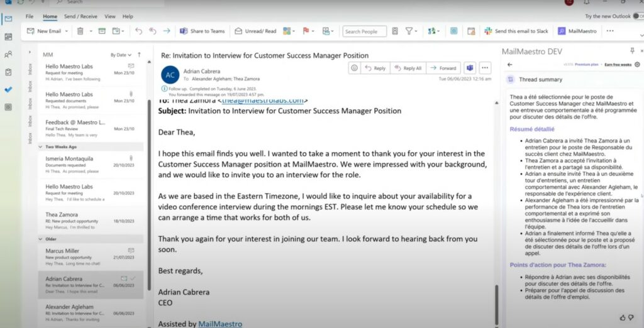Toggle the Try the new Outlook switch

click(638, 16)
